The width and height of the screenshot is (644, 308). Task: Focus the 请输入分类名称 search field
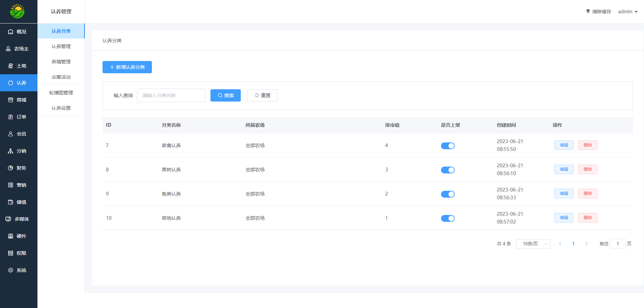point(171,95)
